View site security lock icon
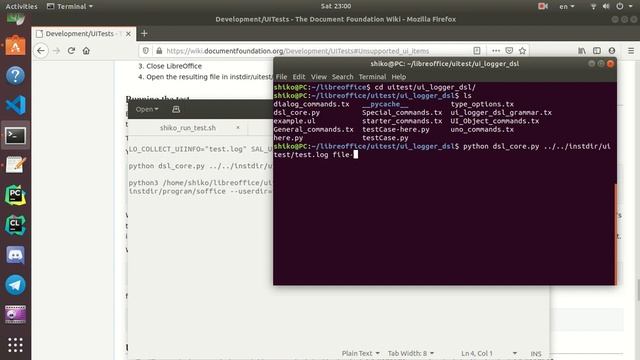 tap(159, 51)
